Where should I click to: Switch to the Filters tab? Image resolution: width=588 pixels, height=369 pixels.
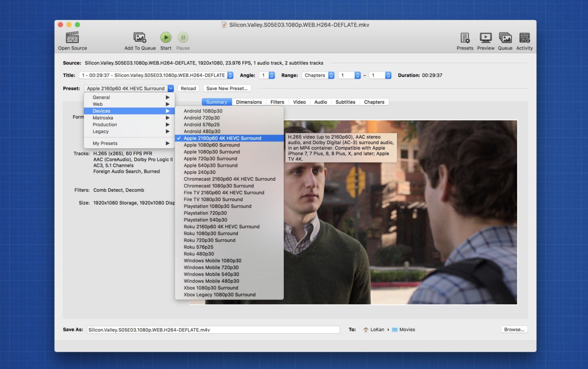(x=277, y=102)
